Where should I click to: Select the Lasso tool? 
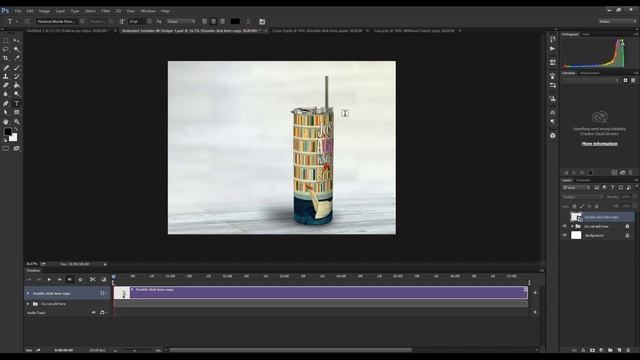[x=6, y=49]
